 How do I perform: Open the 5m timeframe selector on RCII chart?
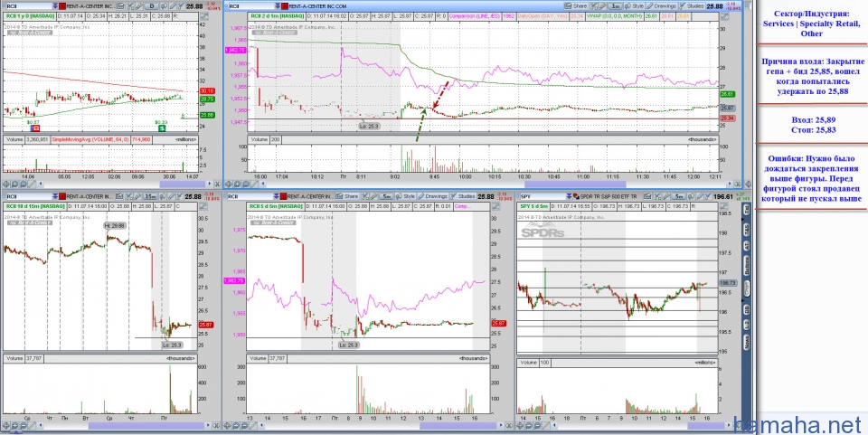(386, 196)
